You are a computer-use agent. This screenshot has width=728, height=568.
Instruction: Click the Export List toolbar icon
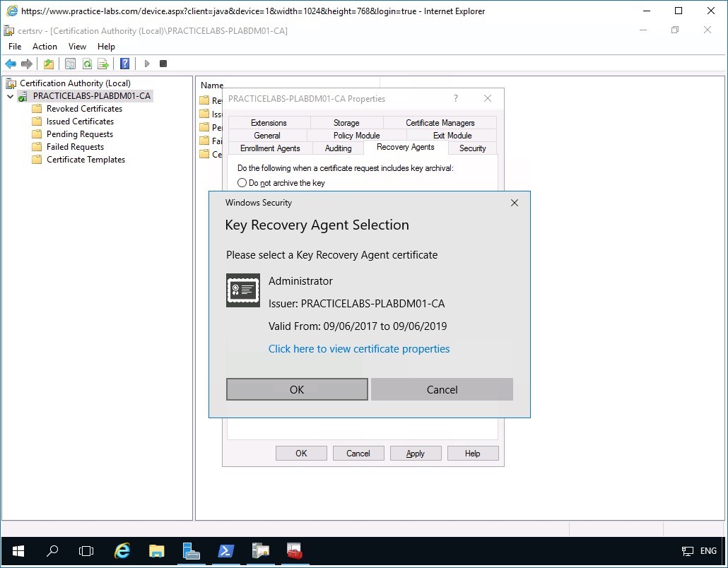pos(103,64)
